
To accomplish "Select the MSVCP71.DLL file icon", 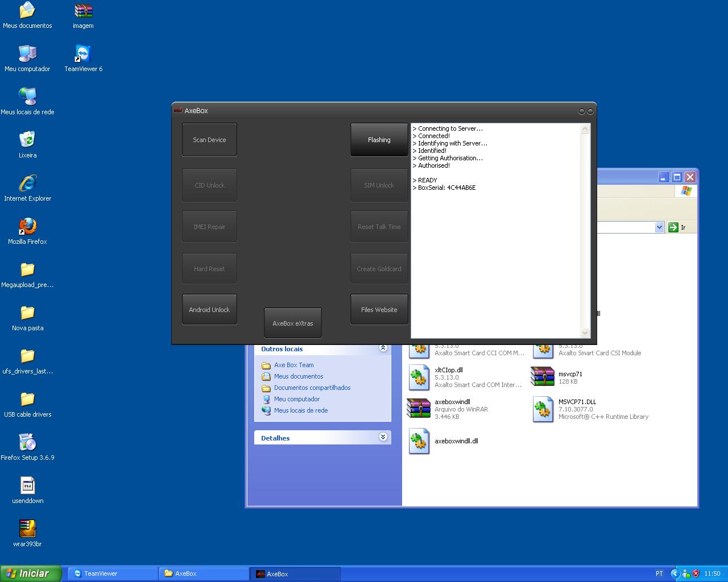I will pos(542,409).
